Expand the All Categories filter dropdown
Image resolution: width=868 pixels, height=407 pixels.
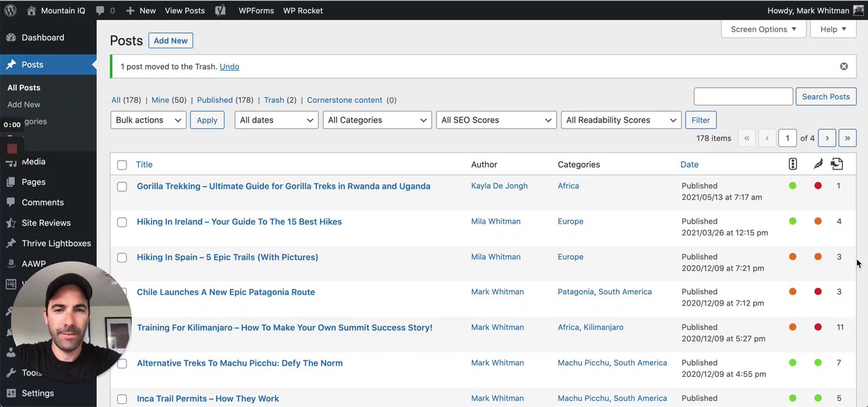tap(377, 120)
